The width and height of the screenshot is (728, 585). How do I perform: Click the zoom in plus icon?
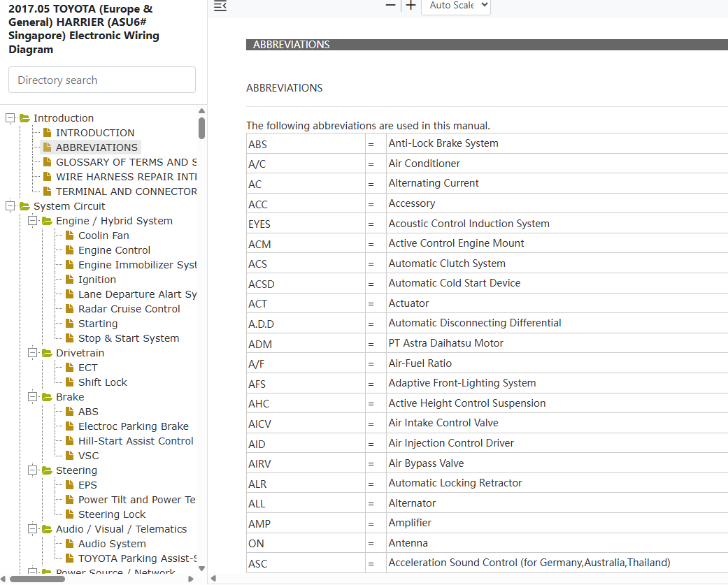pyautogui.click(x=411, y=5)
